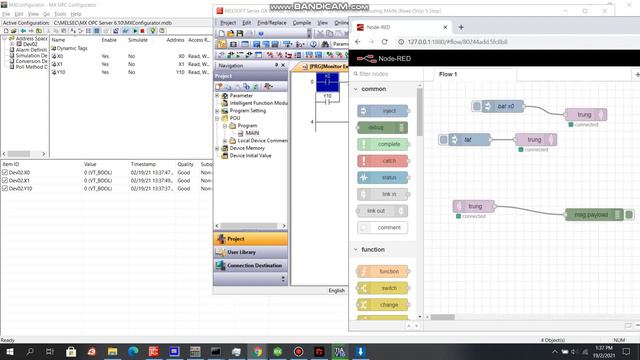
Task: Toggle Dev02.X1 checkbox in monitor list
Action: (5, 180)
